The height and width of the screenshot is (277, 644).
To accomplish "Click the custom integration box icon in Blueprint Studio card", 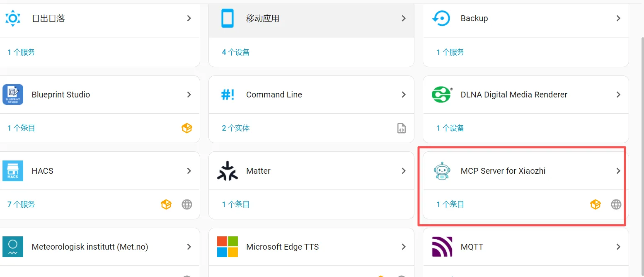I will click(x=187, y=128).
